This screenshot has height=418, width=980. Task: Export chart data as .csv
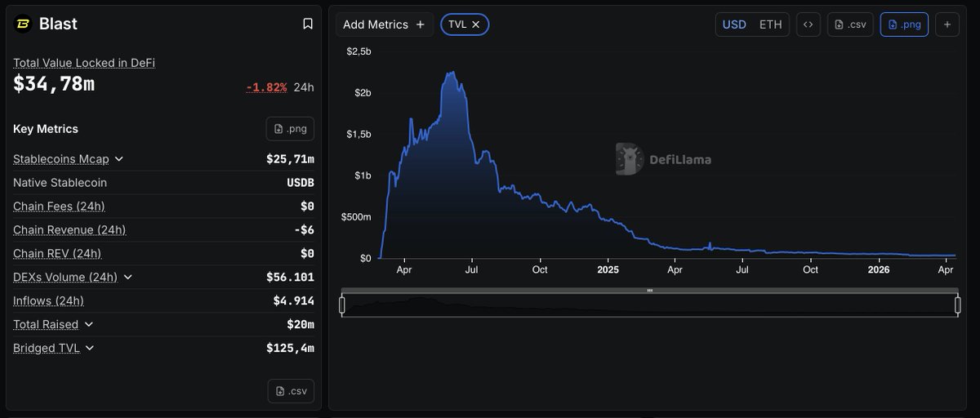click(850, 24)
